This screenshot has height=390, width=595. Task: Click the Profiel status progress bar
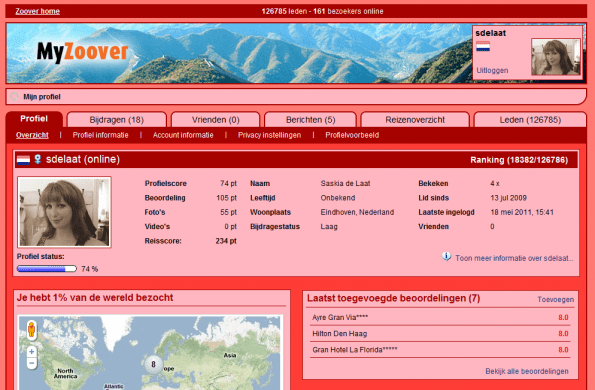[x=47, y=269]
